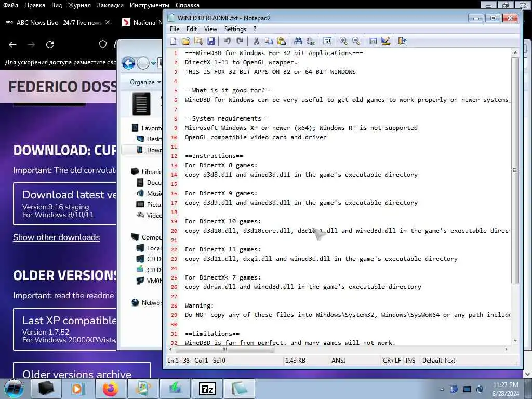Open the Файл menu in Firefox
The width and height of the screenshot is (532, 399).
click(x=10, y=5)
